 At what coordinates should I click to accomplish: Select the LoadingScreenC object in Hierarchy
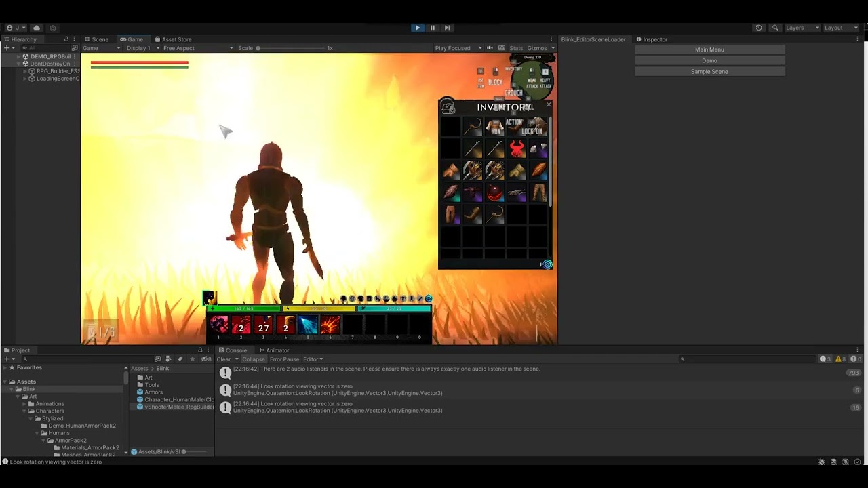(54, 79)
